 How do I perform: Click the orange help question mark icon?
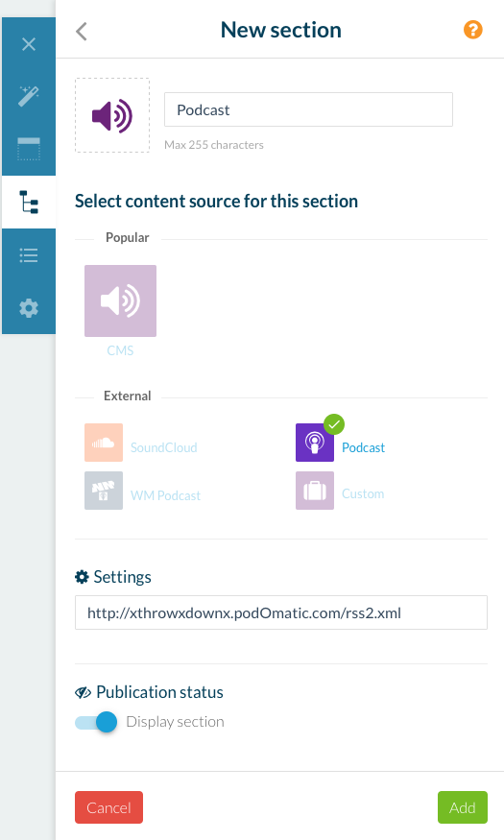coord(473,30)
